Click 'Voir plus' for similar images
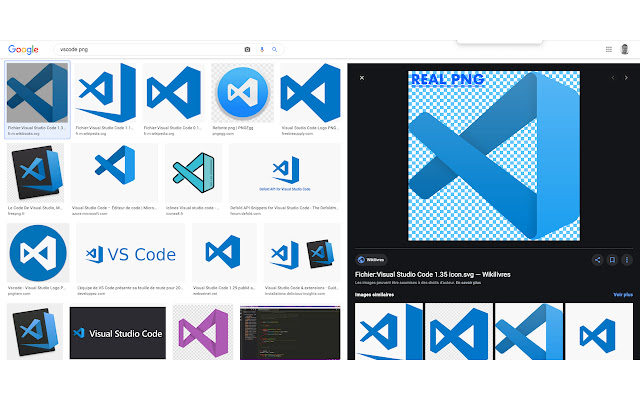 (623, 294)
